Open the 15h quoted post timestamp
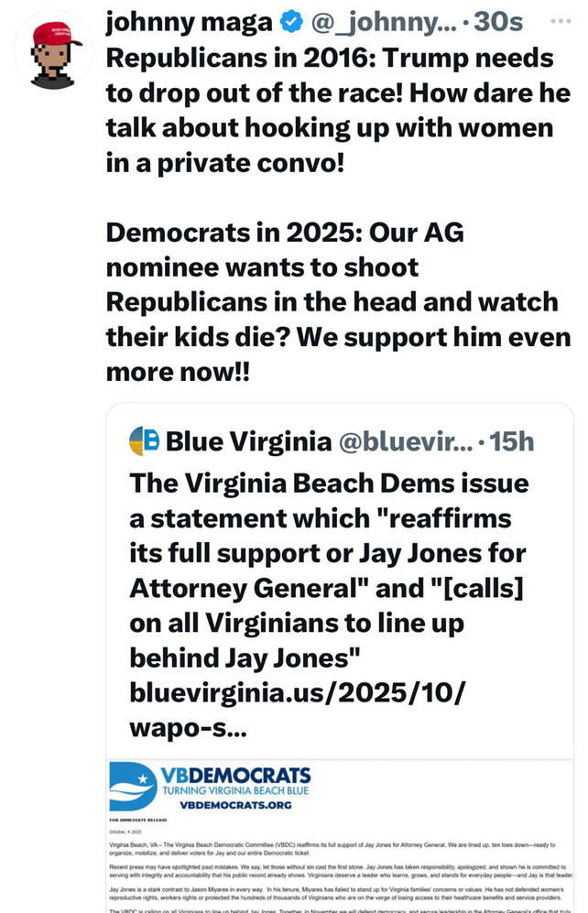 click(511, 442)
